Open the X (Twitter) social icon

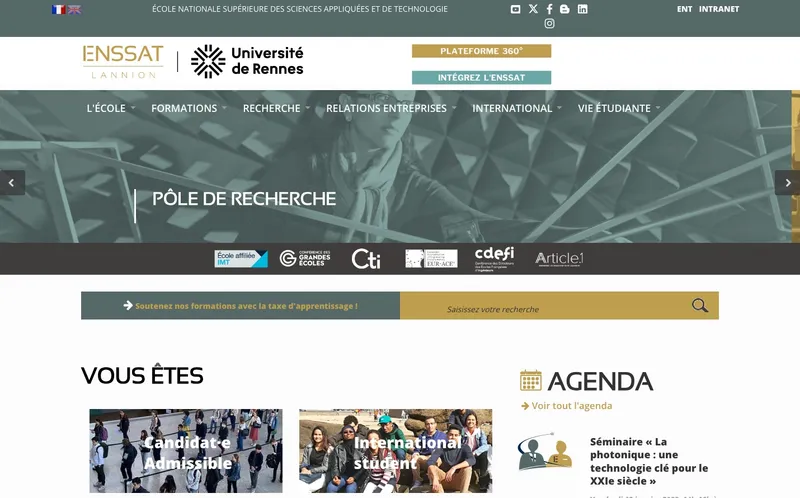point(533,9)
